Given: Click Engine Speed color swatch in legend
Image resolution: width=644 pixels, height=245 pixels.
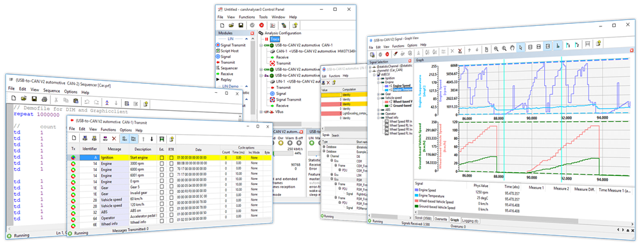Looking at the screenshot, I should point(417,191).
